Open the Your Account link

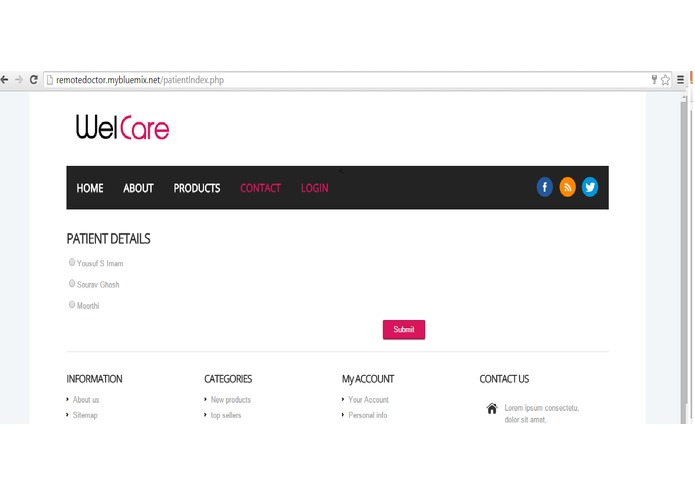point(368,400)
